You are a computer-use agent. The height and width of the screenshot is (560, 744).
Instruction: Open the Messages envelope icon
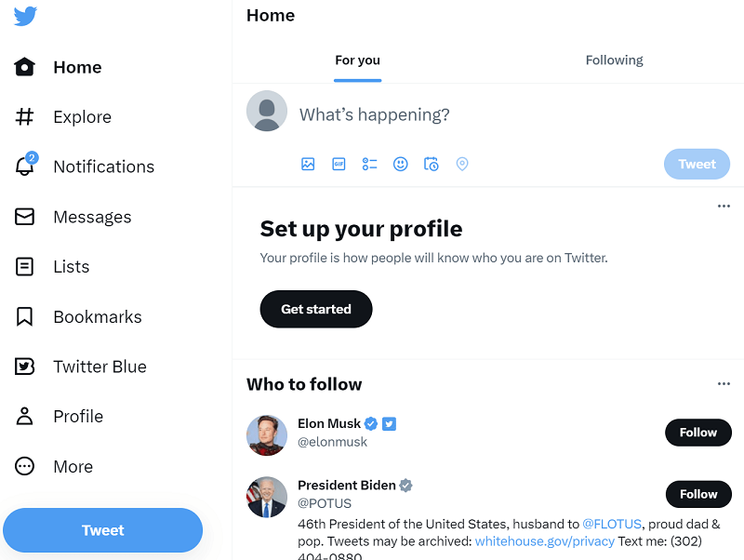click(25, 217)
